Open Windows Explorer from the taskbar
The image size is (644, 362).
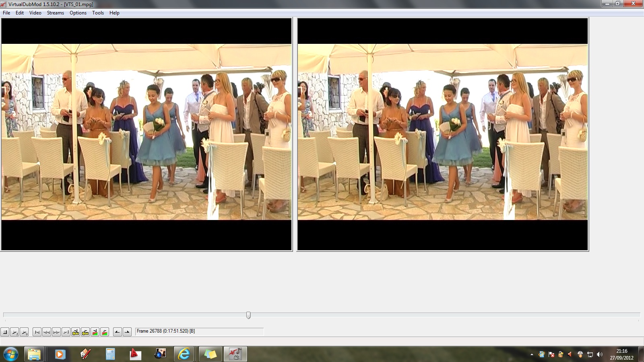[x=34, y=354]
